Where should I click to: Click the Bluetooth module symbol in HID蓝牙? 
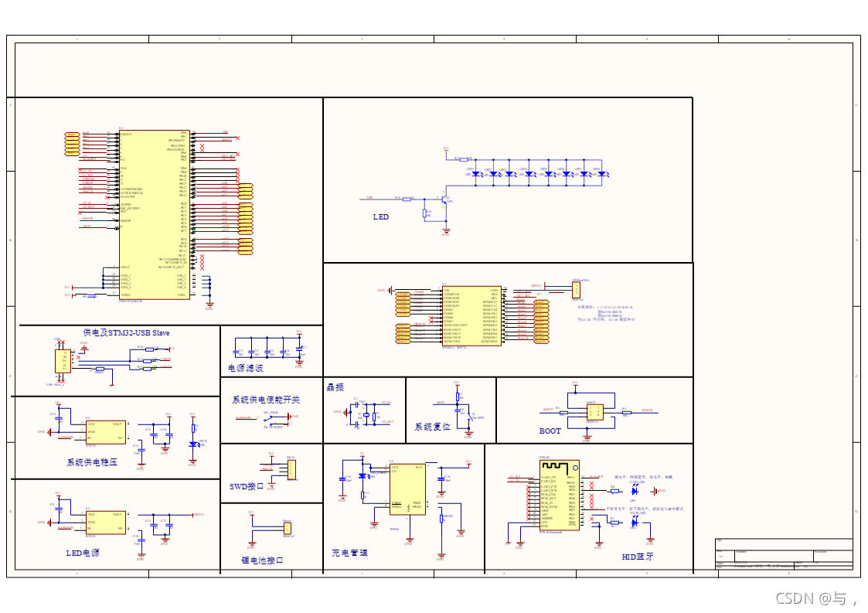tap(560, 495)
